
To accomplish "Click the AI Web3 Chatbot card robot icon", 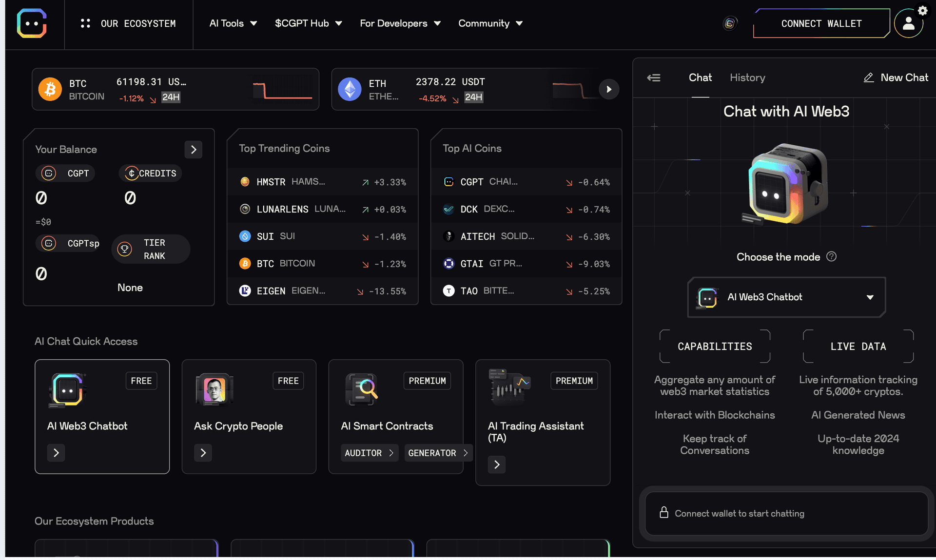I will (x=68, y=390).
